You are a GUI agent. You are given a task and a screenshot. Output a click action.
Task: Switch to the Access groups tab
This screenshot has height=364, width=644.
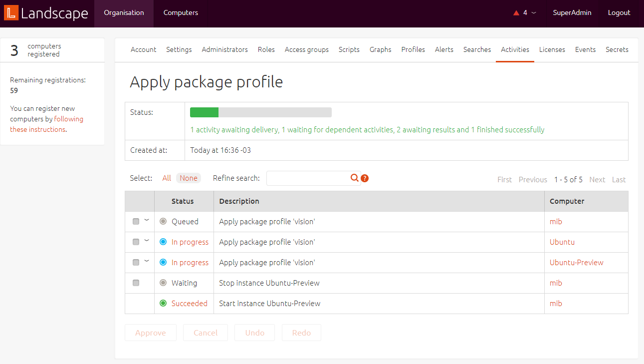pyautogui.click(x=307, y=49)
